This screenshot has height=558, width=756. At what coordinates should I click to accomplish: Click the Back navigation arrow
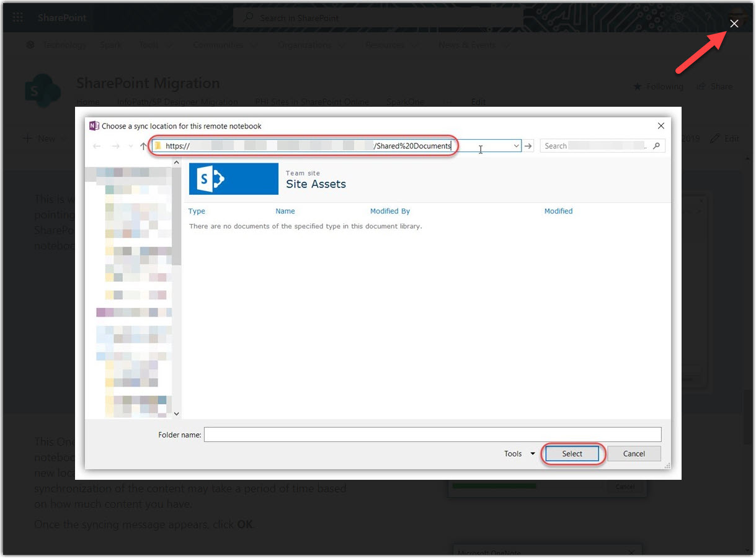click(x=97, y=146)
